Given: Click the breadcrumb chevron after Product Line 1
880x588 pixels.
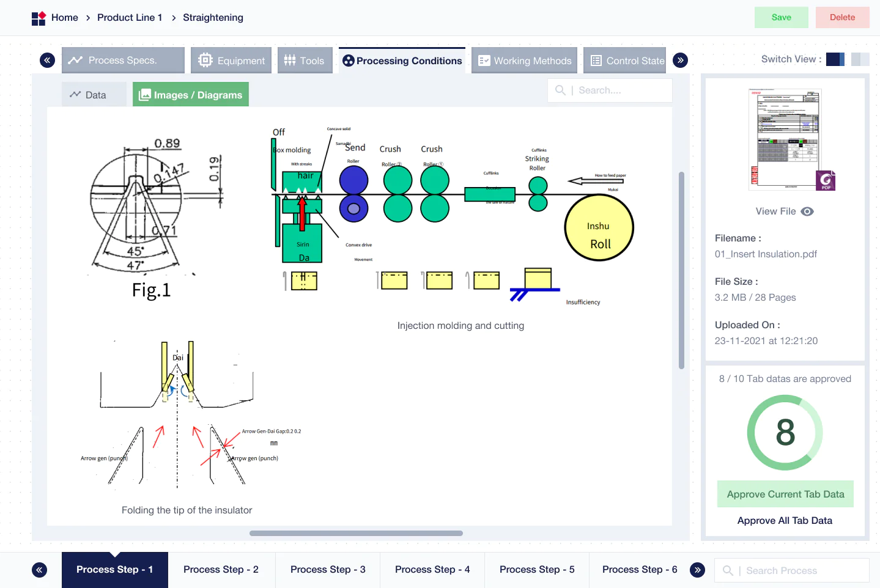Looking at the screenshot, I should 174,18.
